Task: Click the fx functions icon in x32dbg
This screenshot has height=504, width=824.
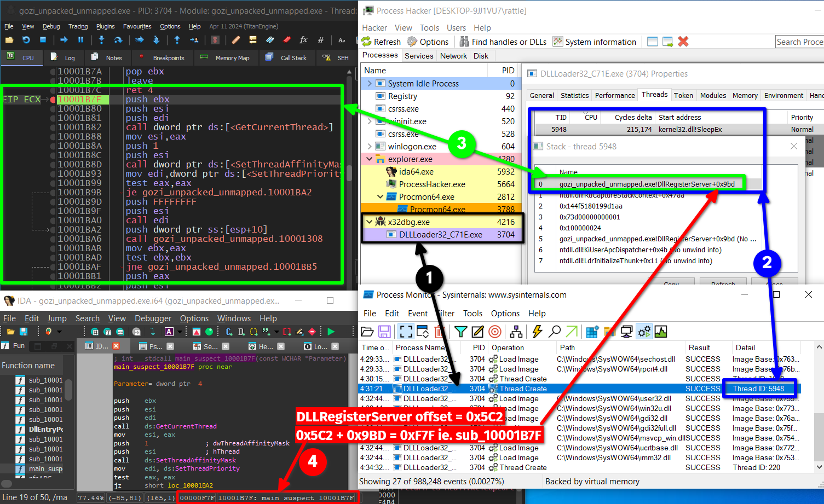Action: pos(304,40)
